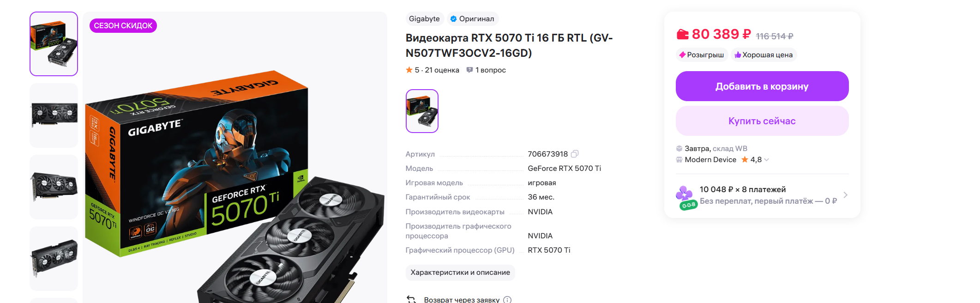Select the third angled card thumbnail
The height and width of the screenshot is (303, 980).
click(x=54, y=187)
